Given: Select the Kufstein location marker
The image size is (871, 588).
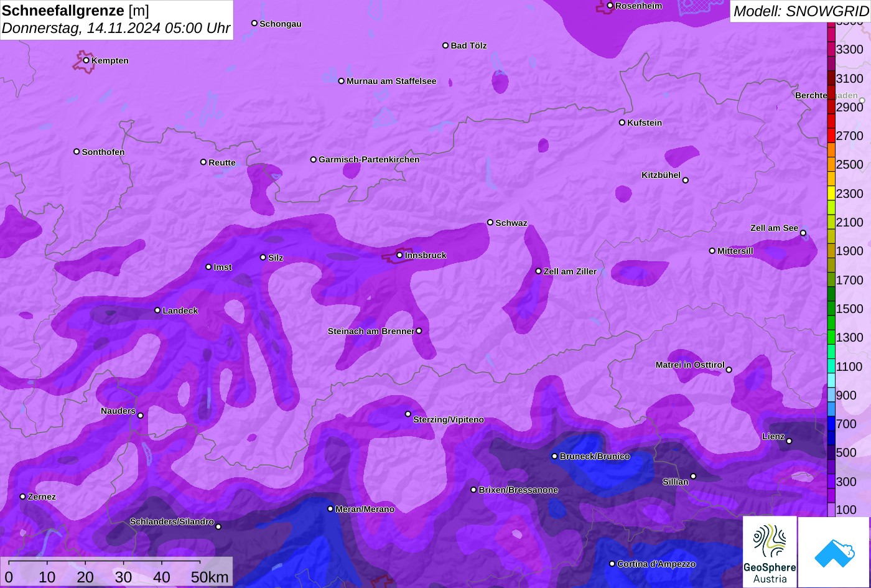Looking at the screenshot, I should tap(622, 123).
